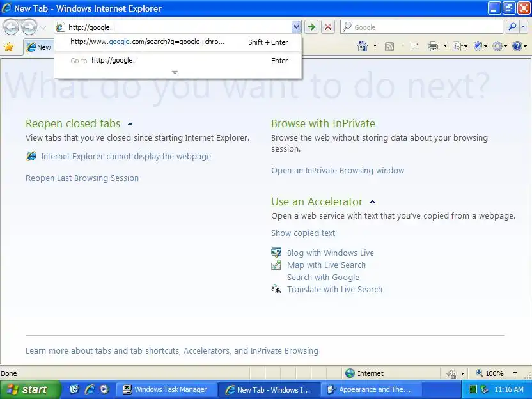Expand the autocomplete list down arrow
532x399 pixels.
(x=175, y=72)
